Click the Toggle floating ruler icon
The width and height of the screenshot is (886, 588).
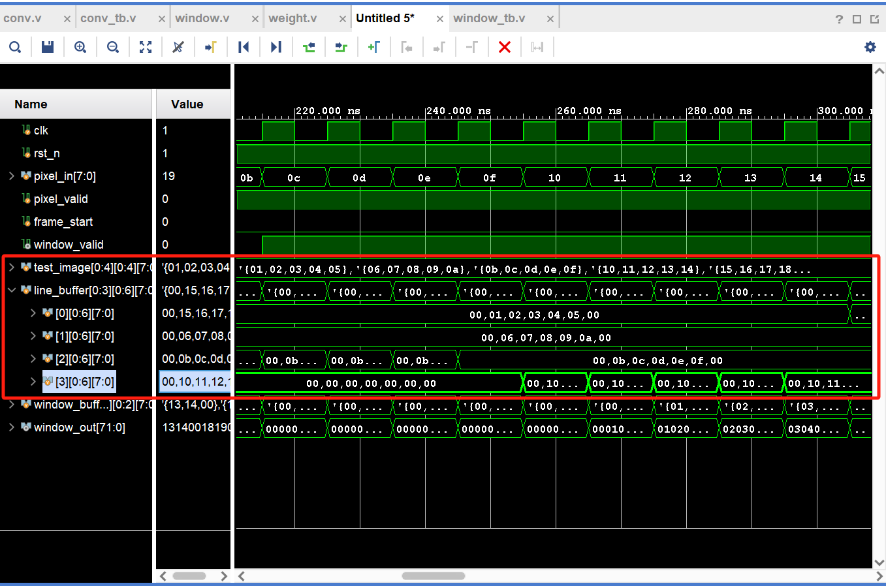(x=537, y=47)
